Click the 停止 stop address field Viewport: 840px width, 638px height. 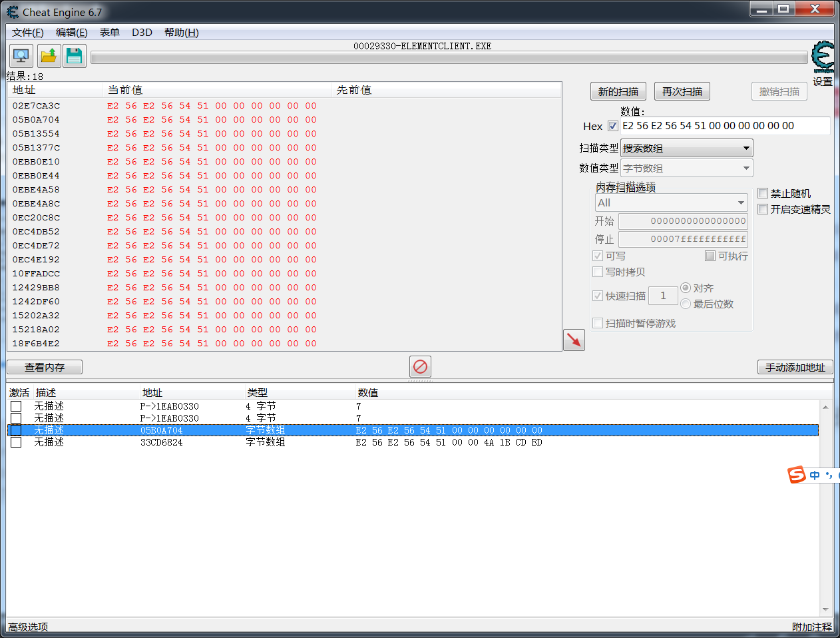(x=683, y=239)
